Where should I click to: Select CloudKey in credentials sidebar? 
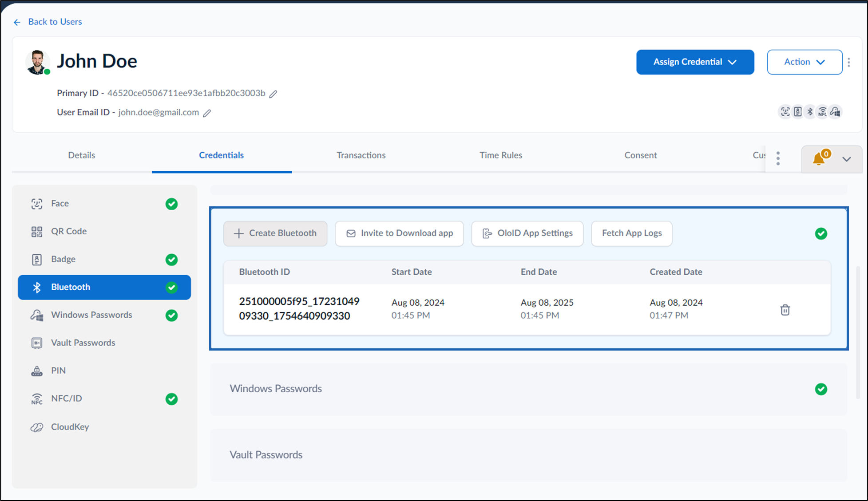(104, 427)
